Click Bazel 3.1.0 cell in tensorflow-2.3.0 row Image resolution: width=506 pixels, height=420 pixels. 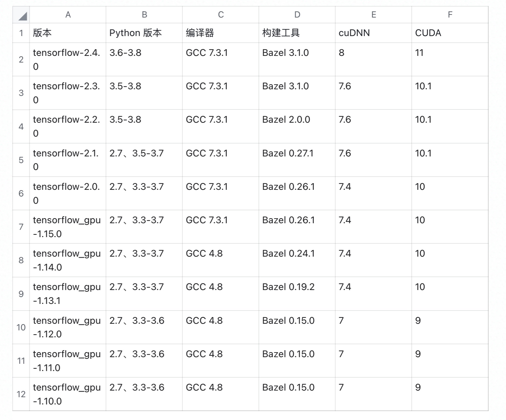tap(297, 93)
